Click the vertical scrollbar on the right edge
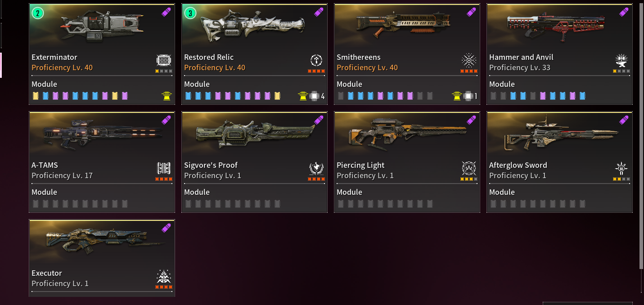 tap(641, 135)
